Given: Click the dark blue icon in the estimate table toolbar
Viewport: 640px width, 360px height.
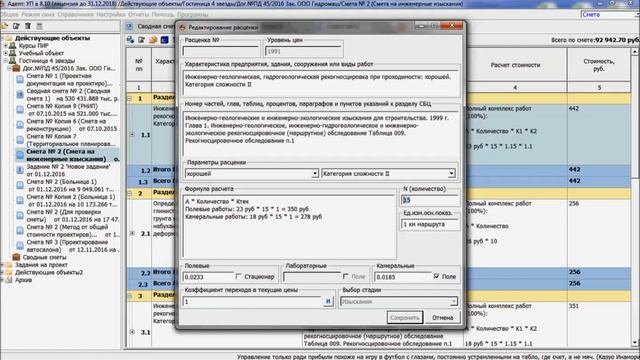Looking at the screenshot, I should pos(164,40).
